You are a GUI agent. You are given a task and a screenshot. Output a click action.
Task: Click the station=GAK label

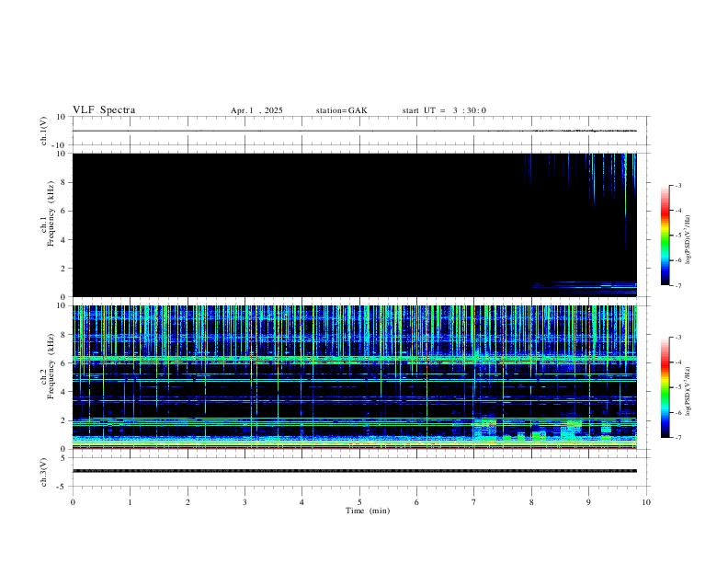tap(341, 110)
